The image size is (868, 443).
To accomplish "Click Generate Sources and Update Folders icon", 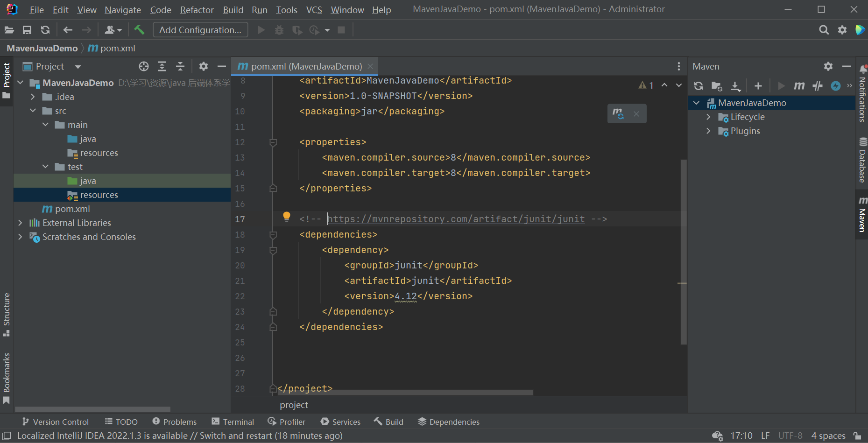I will pyautogui.click(x=717, y=86).
